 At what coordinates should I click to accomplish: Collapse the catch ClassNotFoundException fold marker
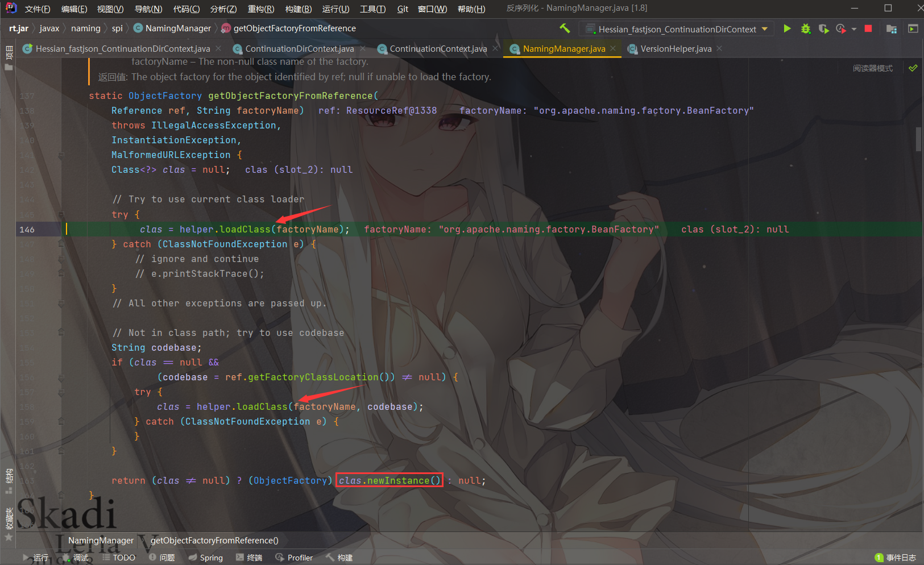(x=61, y=244)
